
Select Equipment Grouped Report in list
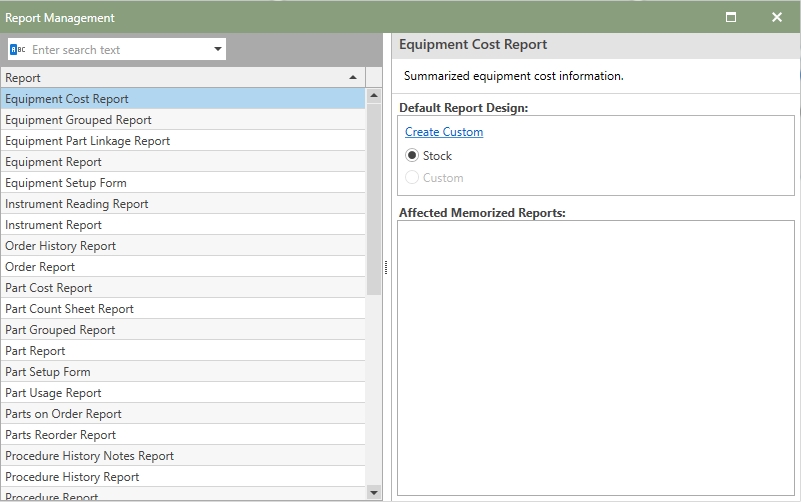coord(79,120)
